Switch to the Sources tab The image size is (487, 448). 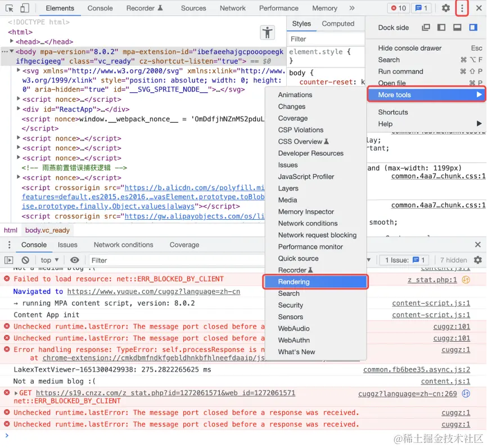tap(193, 8)
